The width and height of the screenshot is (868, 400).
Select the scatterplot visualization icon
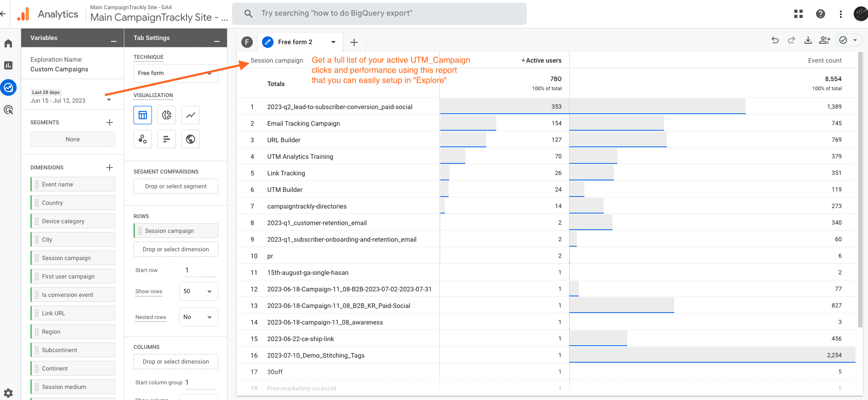tap(143, 139)
